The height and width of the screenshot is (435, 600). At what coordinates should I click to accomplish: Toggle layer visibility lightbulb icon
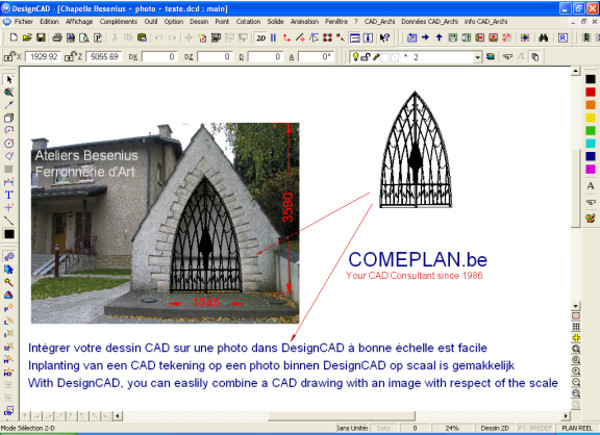355,57
